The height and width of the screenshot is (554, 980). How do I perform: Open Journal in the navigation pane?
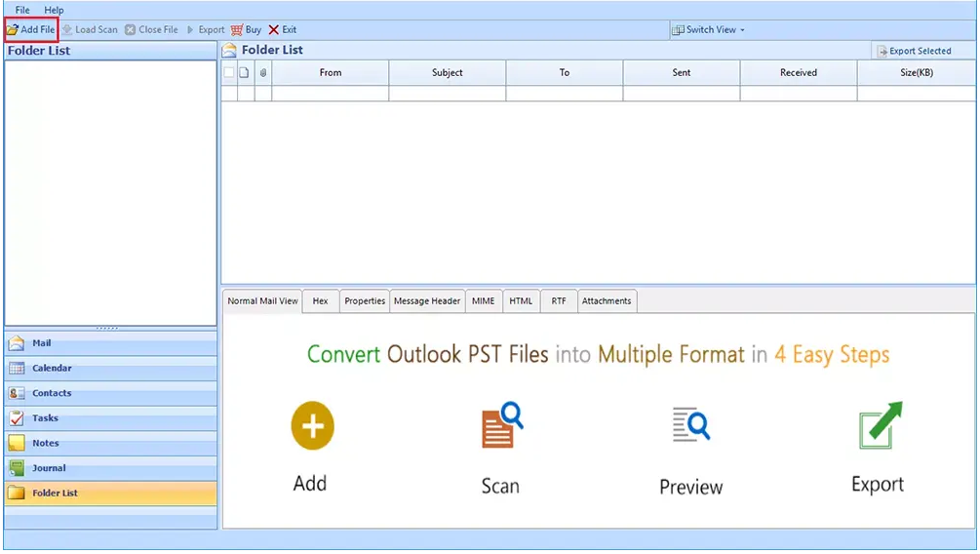tap(110, 468)
